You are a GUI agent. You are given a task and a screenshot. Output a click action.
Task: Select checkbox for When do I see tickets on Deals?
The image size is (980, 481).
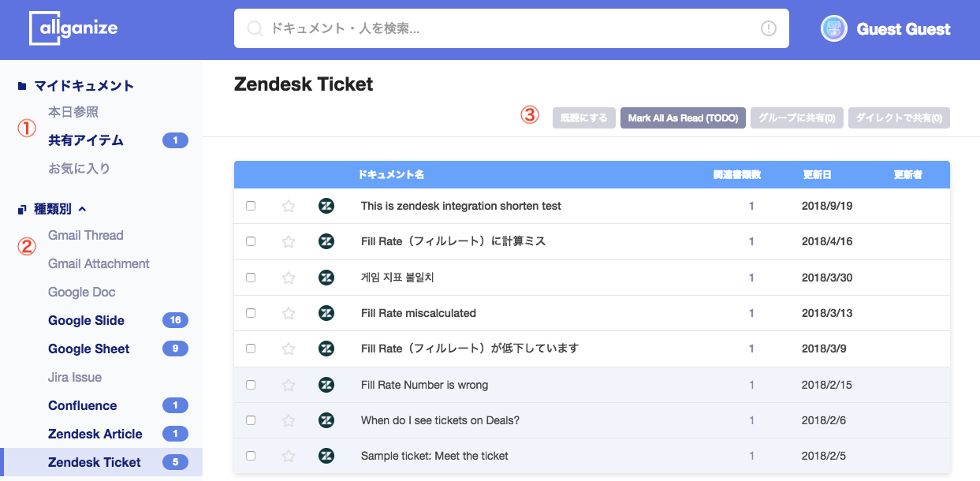[251, 420]
